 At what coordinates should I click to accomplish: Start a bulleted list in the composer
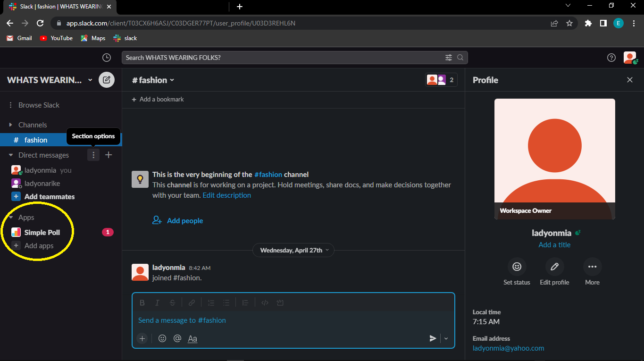coord(226,303)
